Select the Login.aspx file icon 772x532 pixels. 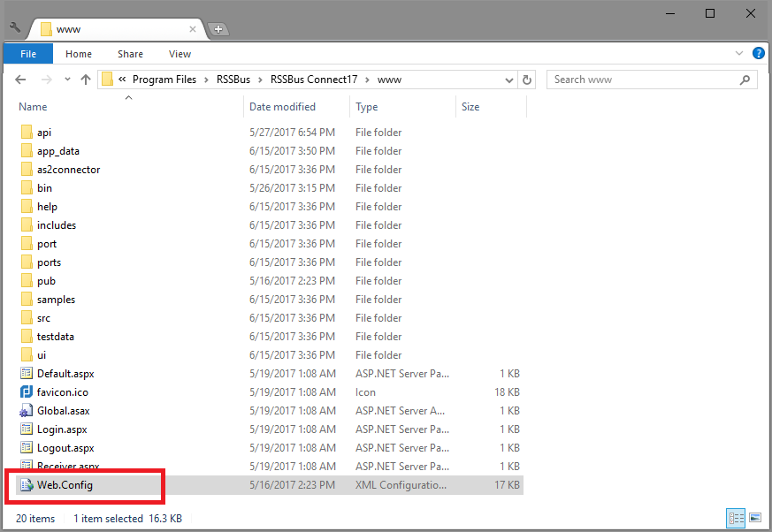click(27, 429)
